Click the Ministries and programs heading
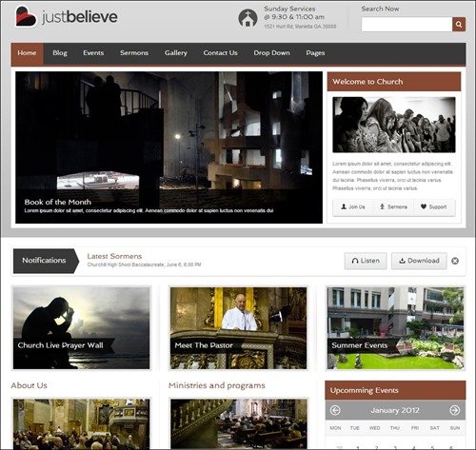Screen dimensions: 476x450 [217, 385]
